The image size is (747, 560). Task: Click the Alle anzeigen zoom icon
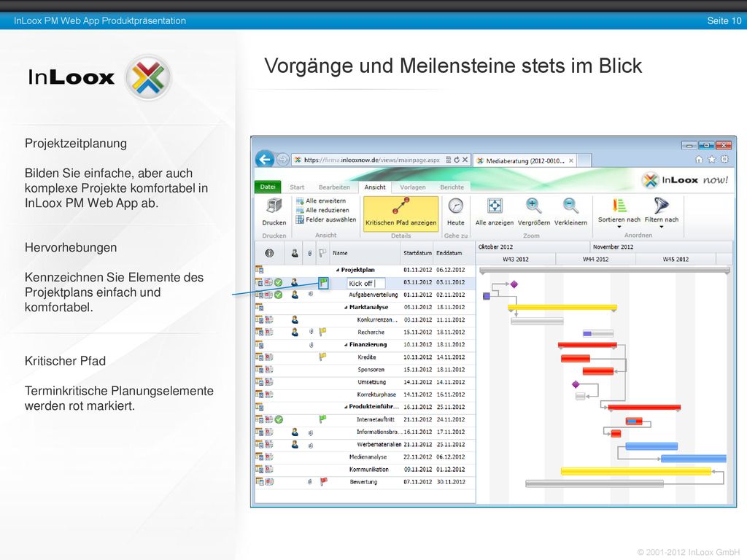(x=495, y=206)
